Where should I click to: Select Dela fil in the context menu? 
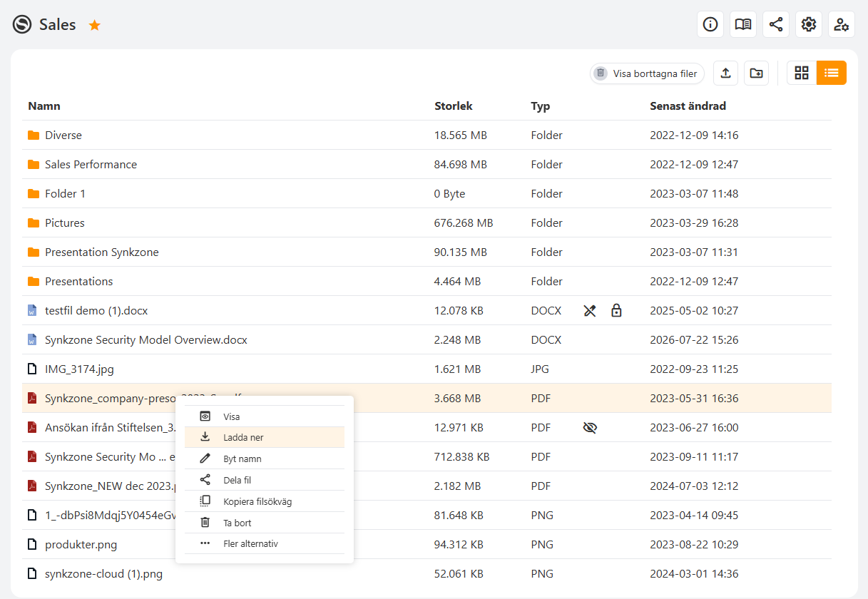tap(265, 480)
